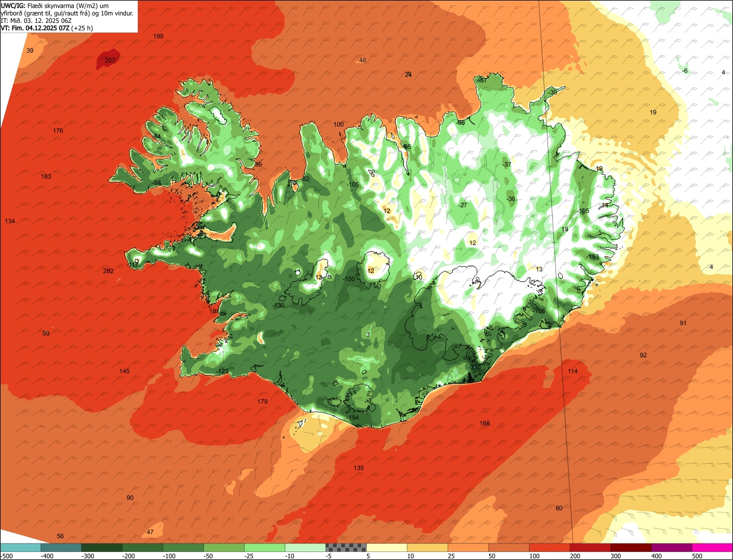Click the red legend swatch between 100 and 200
Screen dimensions: 733x560
(550, 547)
